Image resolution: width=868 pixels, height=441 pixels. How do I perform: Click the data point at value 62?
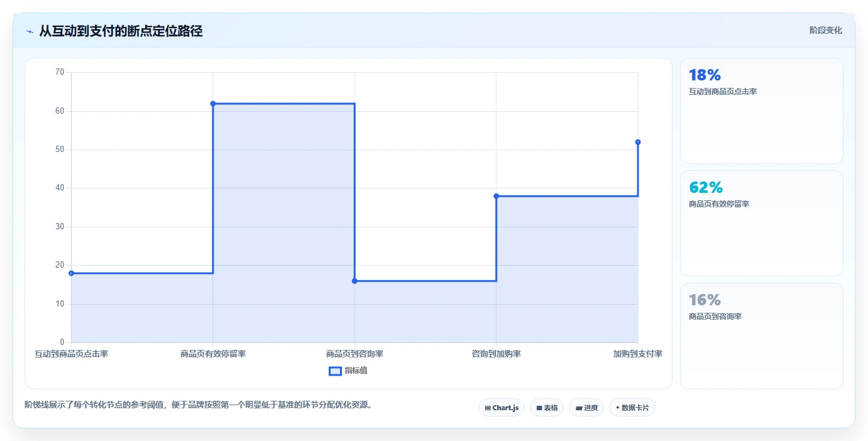click(213, 104)
